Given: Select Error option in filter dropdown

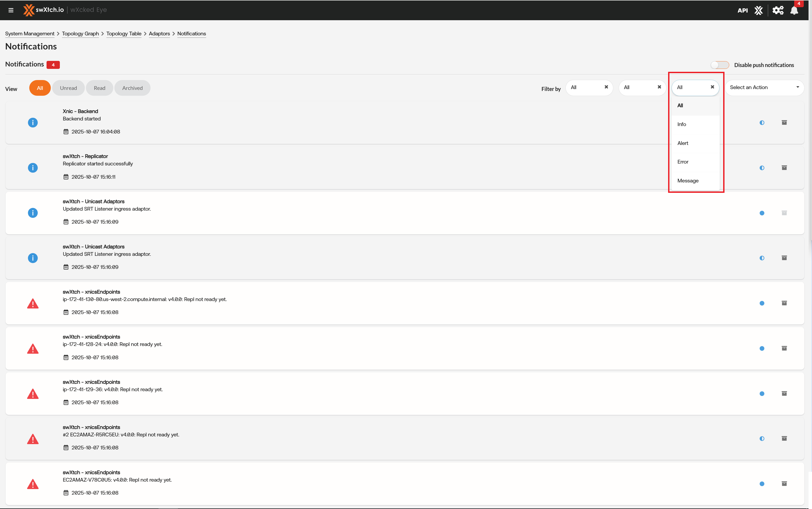Looking at the screenshot, I should [x=683, y=162].
